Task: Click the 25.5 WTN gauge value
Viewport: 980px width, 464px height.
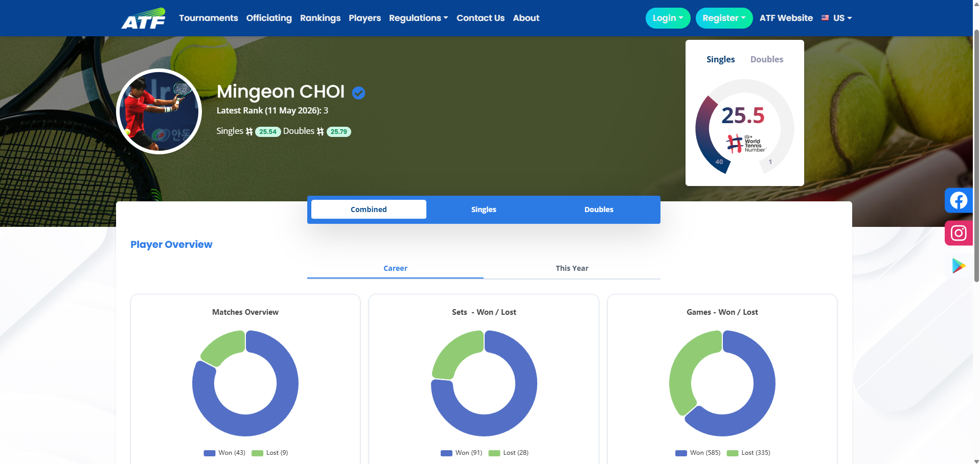Action: point(743,115)
